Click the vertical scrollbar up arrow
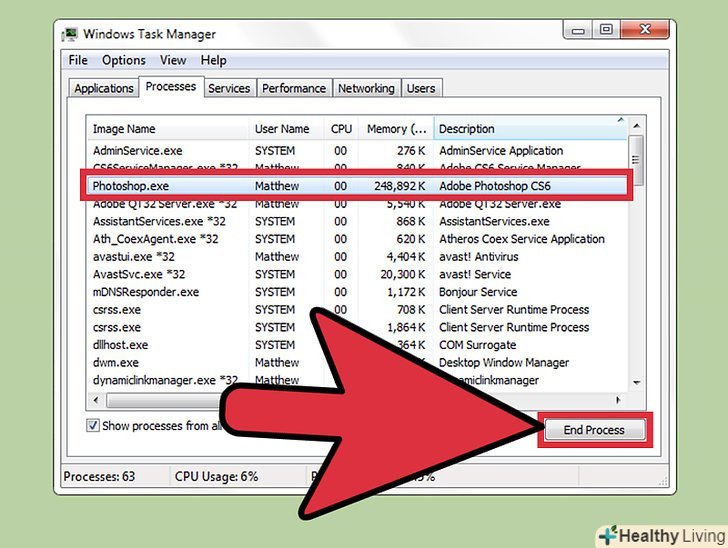 click(x=637, y=126)
